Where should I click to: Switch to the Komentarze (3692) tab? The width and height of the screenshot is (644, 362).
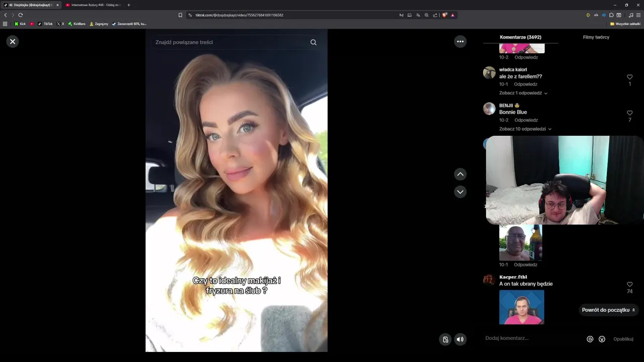(x=521, y=37)
